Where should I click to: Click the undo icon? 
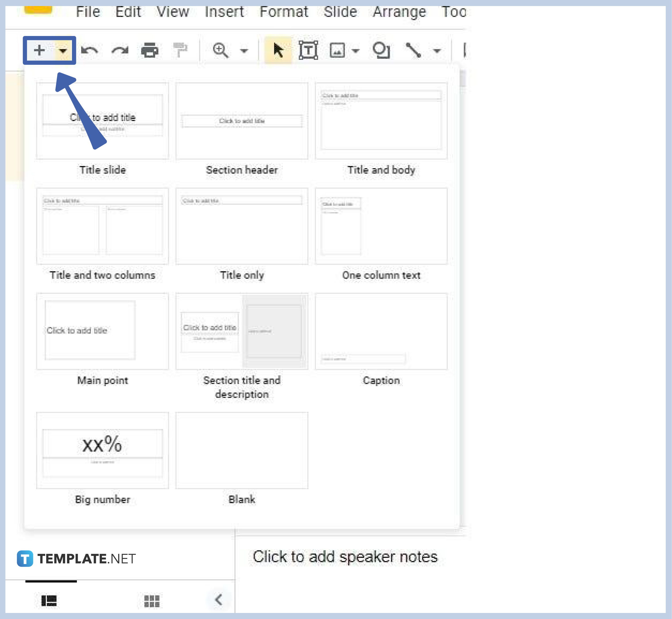tap(91, 50)
